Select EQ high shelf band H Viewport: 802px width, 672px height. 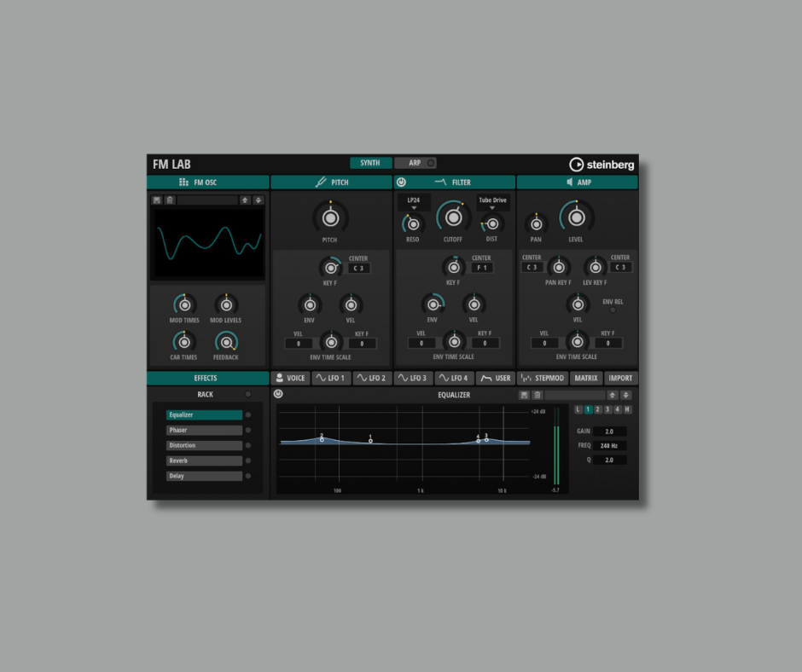point(627,409)
